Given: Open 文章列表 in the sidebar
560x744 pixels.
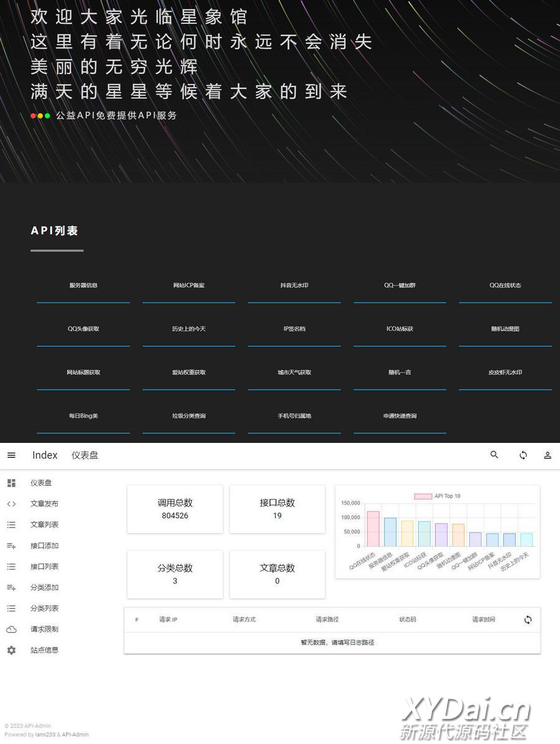Looking at the screenshot, I should tap(45, 525).
